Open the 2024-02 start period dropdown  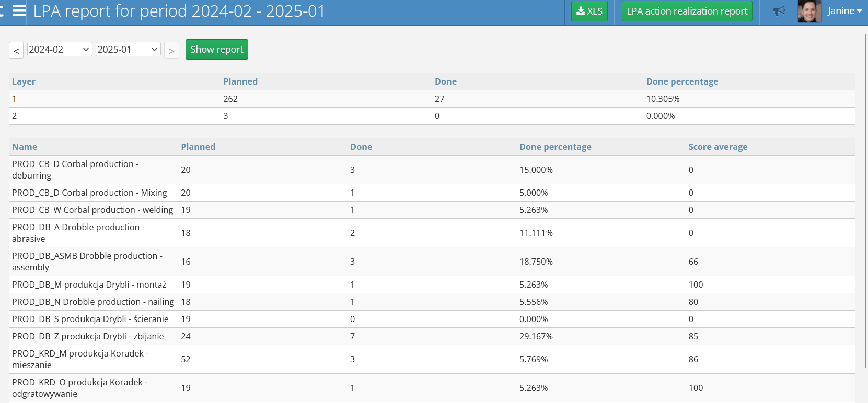click(59, 50)
